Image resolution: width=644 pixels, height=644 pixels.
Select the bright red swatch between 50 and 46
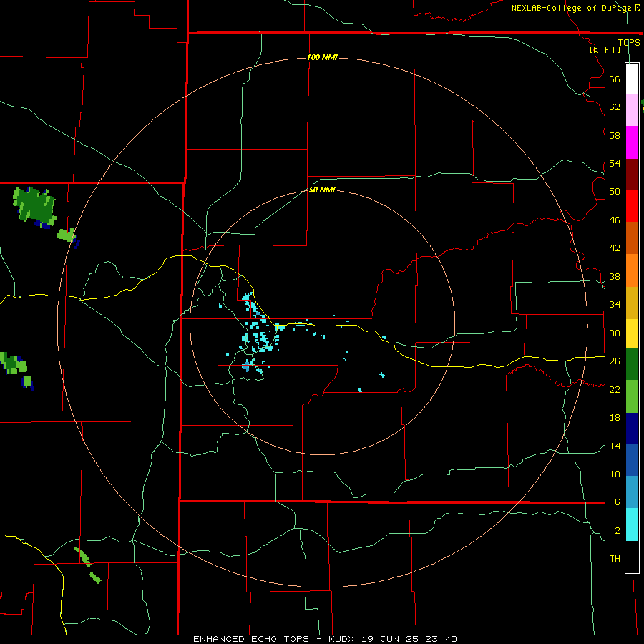pyautogui.click(x=632, y=206)
